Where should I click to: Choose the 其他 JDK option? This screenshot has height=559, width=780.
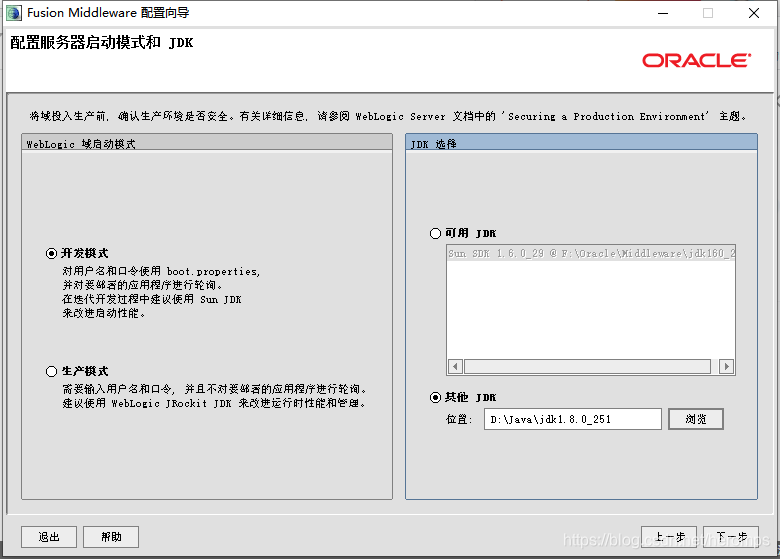click(435, 397)
